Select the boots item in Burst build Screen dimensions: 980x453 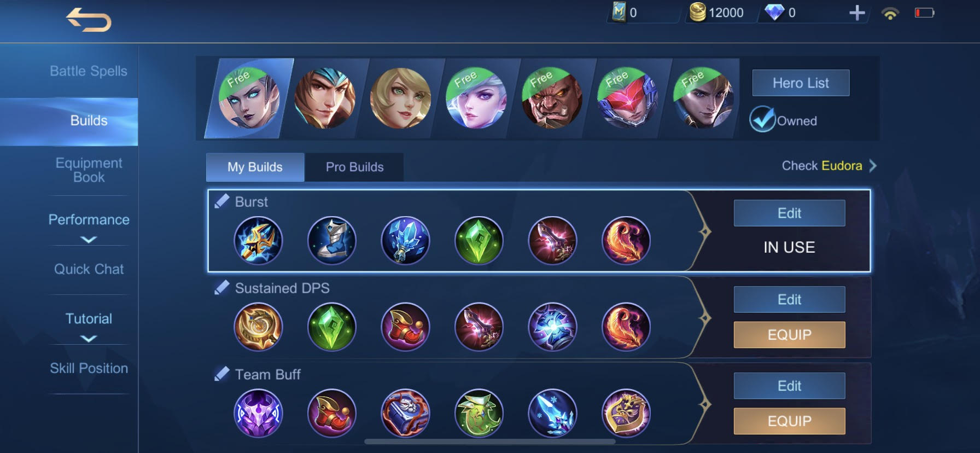pyautogui.click(x=331, y=241)
